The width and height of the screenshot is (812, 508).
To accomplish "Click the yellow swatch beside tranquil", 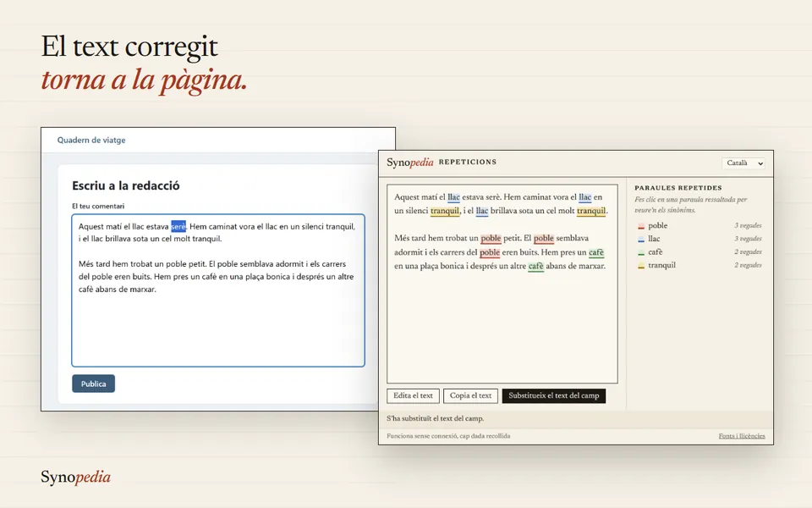I will tap(641, 265).
